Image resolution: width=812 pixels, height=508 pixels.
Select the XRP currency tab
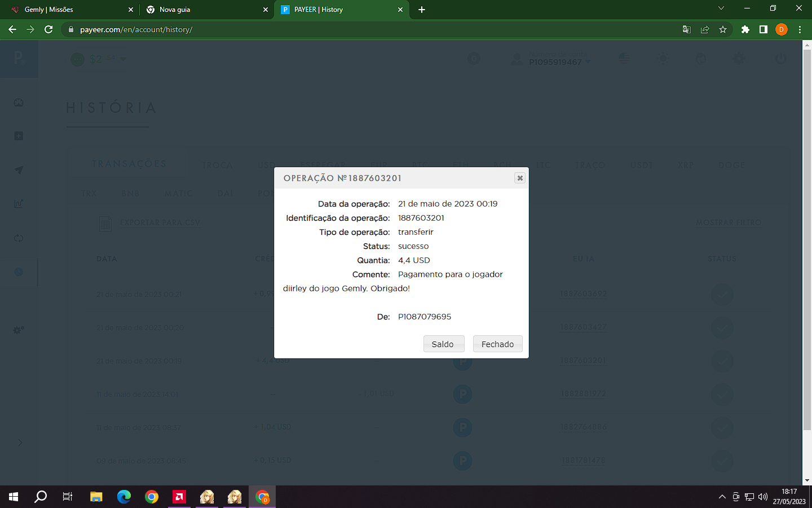686,165
